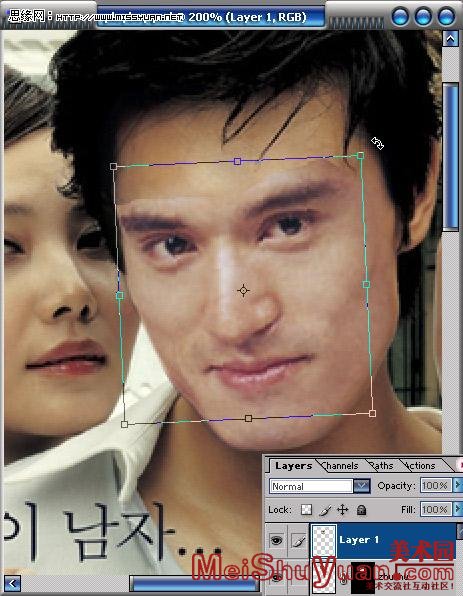Click the transform center reference point
463x596 pixels.
[243, 291]
